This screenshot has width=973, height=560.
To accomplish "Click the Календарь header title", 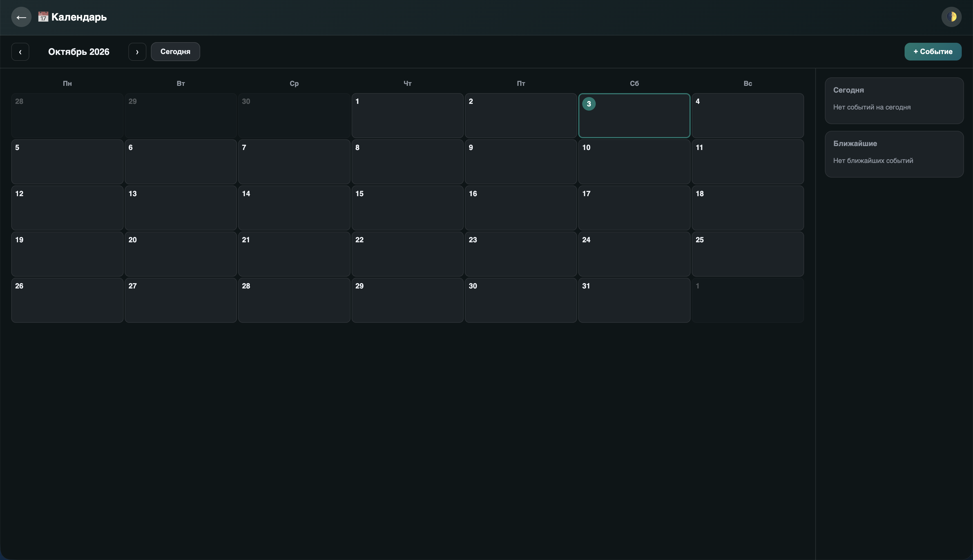I will [79, 17].
